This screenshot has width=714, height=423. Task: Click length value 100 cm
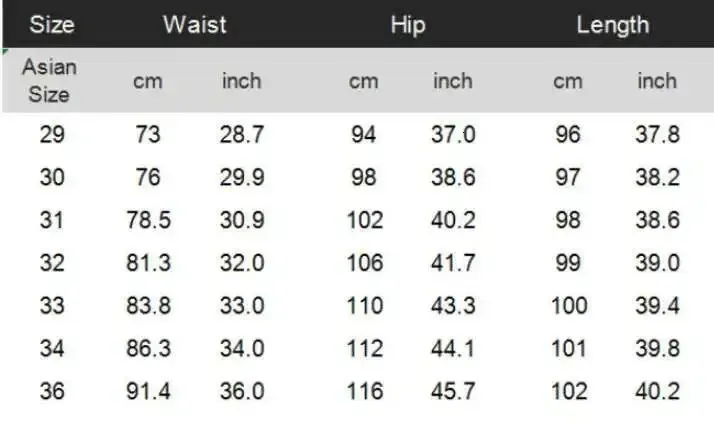point(568,306)
